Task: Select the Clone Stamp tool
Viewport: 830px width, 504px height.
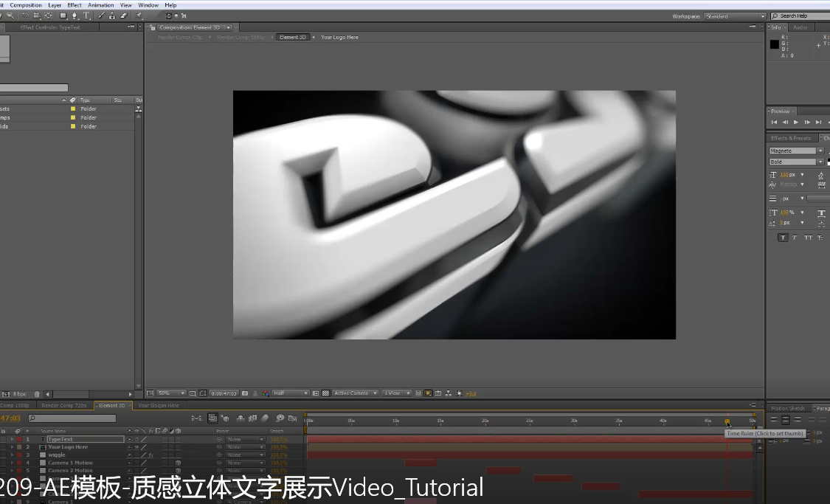Action: tap(112, 15)
